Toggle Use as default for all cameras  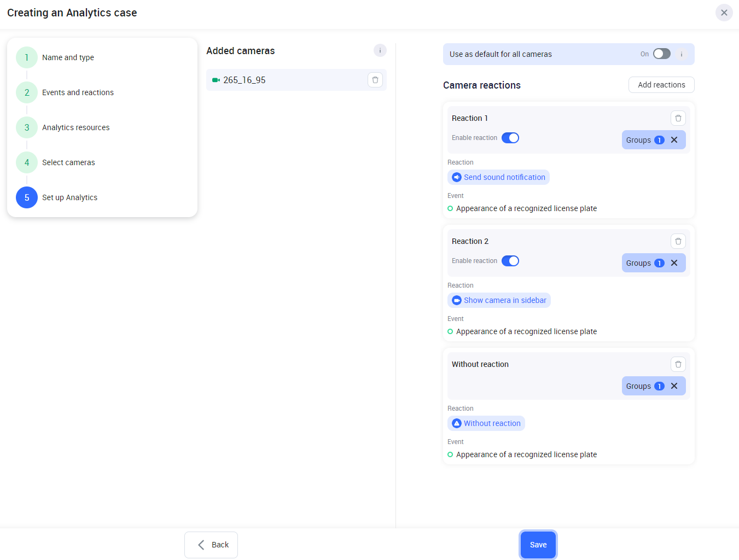661,54
